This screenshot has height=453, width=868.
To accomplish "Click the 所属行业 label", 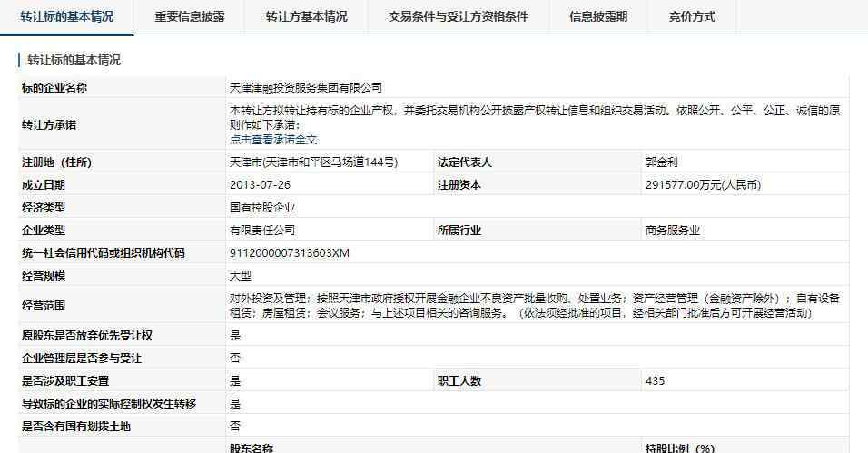I will pyautogui.click(x=459, y=231).
